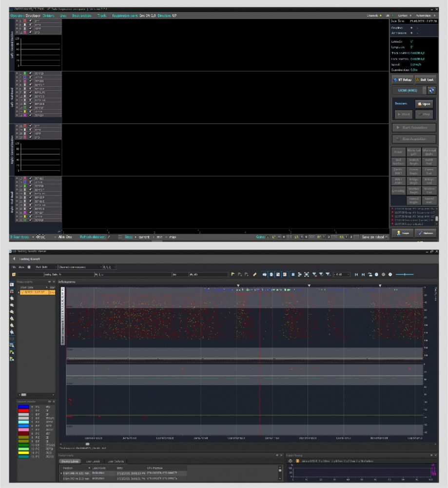Viewport: 448px width, 488px height.
Task: Click the UT Setup button
Action: coord(403,80)
